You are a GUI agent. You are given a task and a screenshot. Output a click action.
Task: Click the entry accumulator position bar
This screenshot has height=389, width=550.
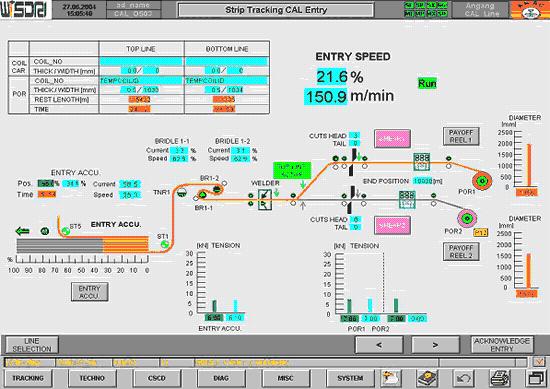pyautogui.click(x=83, y=245)
